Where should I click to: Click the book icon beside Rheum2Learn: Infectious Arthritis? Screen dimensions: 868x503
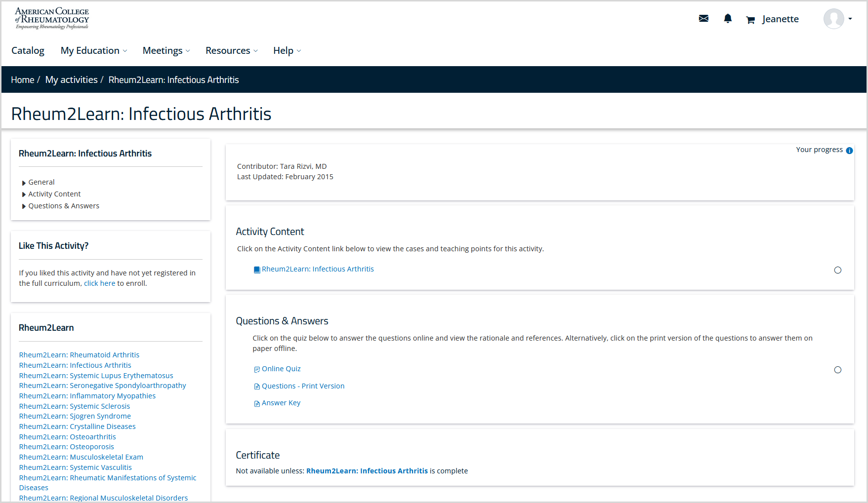click(257, 270)
